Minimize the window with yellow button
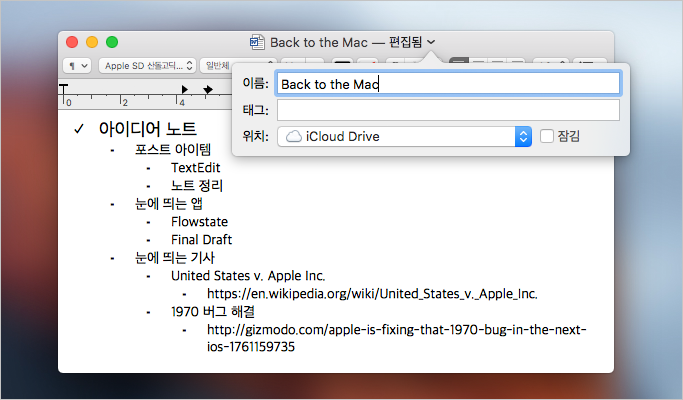Viewport: 683px width, 400px height. point(92,42)
